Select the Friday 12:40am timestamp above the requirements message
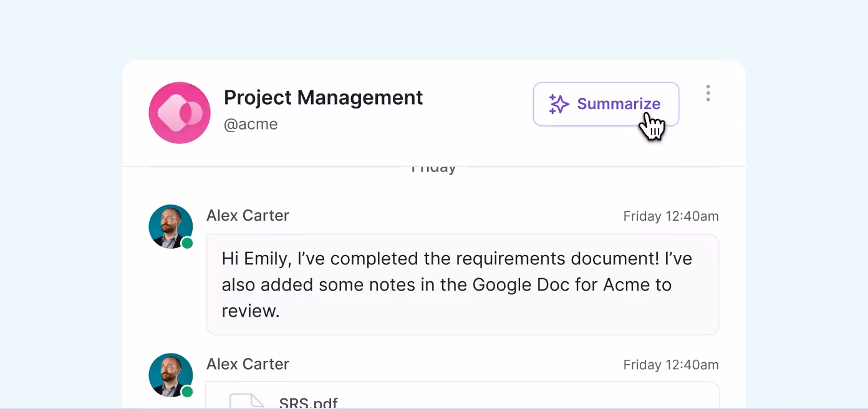 pyautogui.click(x=671, y=216)
